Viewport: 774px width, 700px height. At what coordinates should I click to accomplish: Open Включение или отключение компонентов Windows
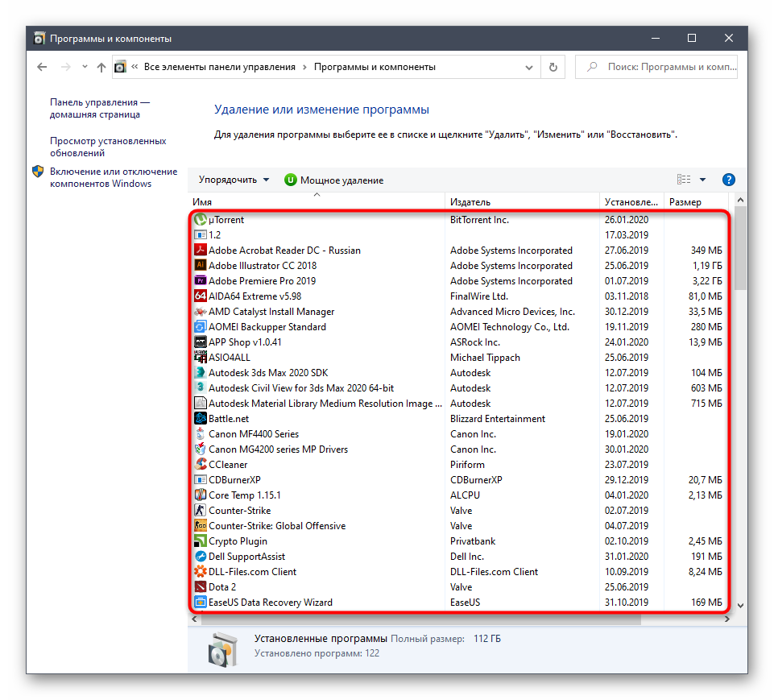pos(113,177)
